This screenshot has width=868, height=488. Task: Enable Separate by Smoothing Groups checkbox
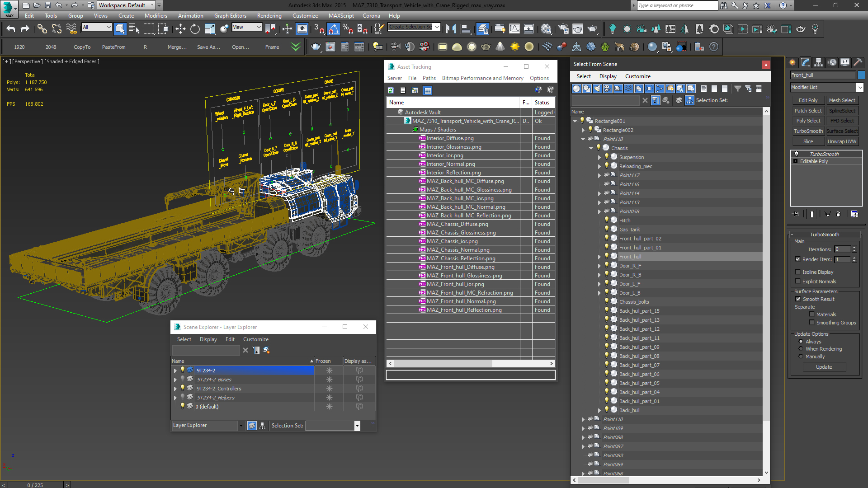tap(811, 323)
